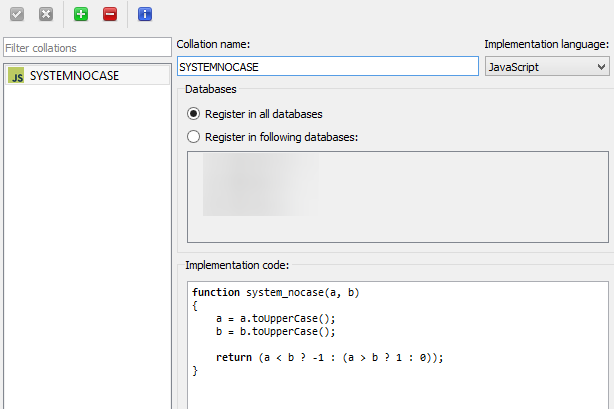This screenshot has width=614, height=409.
Task: Click the rollback changes X icon
Action: click(46, 15)
